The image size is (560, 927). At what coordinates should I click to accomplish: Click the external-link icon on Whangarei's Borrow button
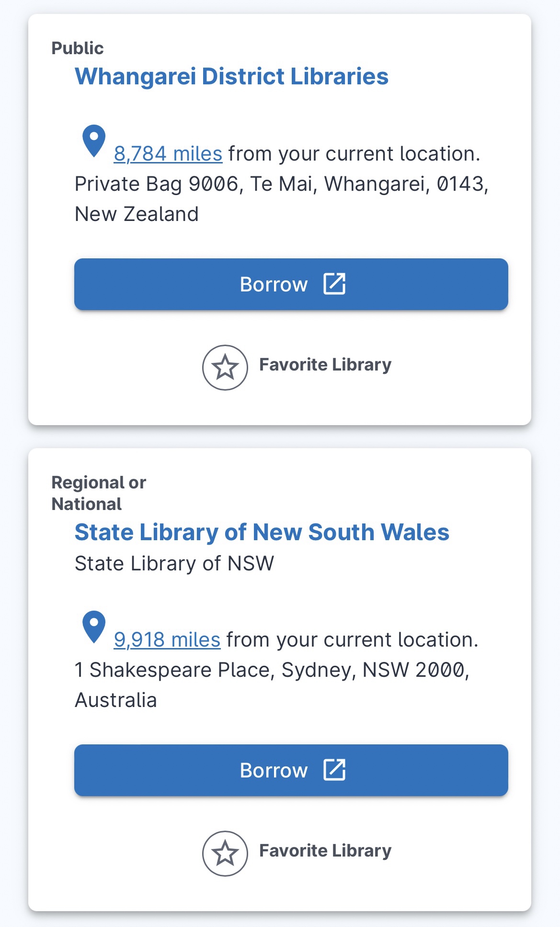click(334, 284)
